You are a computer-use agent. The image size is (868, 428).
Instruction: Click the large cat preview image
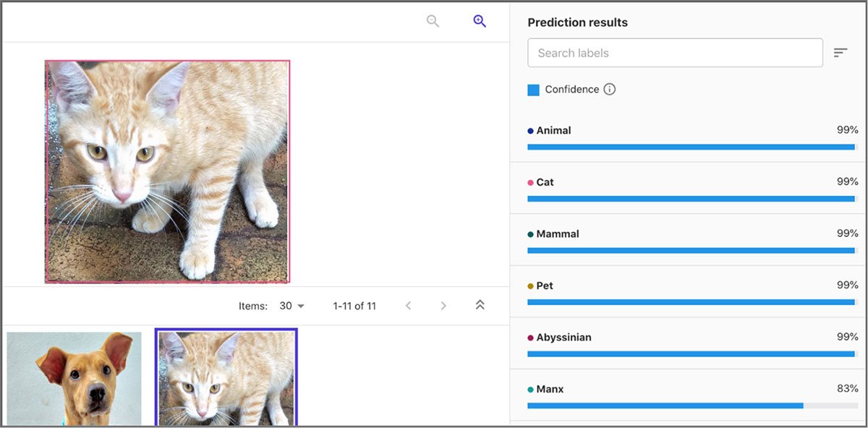click(x=167, y=171)
